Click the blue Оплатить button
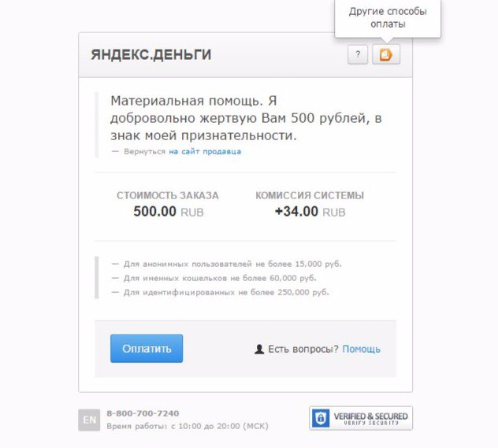 [147, 348]
